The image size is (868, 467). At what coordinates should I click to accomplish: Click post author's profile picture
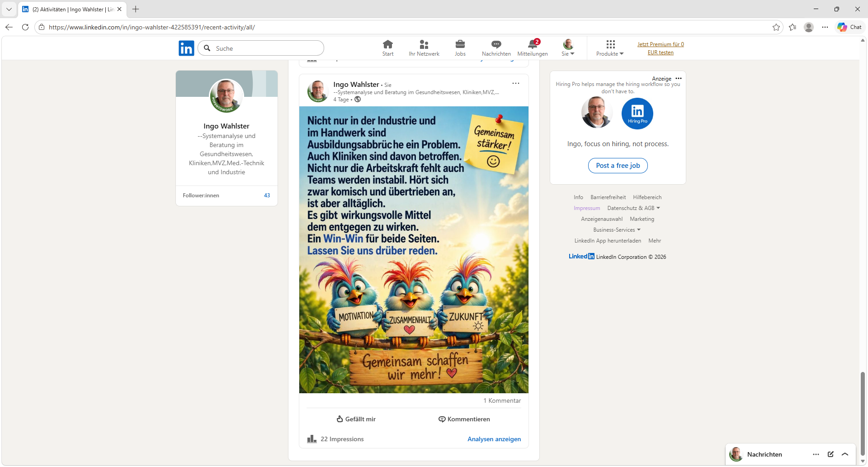[318, 91]
